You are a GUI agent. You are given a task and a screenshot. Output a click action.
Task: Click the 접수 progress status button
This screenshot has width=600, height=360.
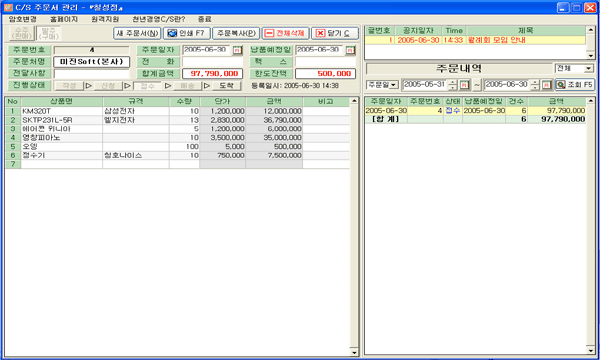click(147, 86)
